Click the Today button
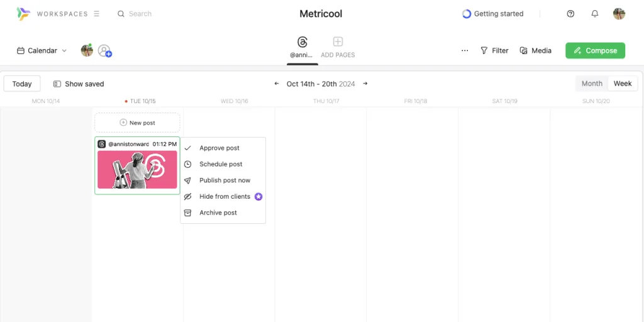This screenshot has height=322, width=644. click(x=22, y=84)
